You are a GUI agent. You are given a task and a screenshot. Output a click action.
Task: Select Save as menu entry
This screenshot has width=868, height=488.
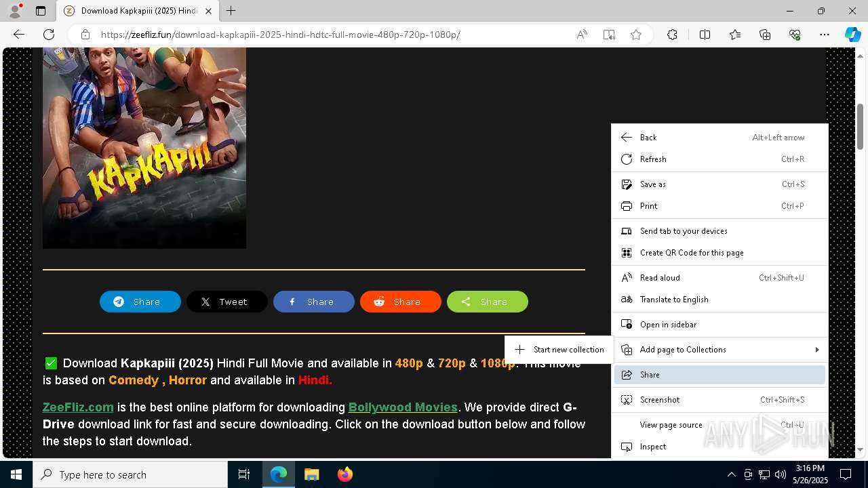(719, 184)
